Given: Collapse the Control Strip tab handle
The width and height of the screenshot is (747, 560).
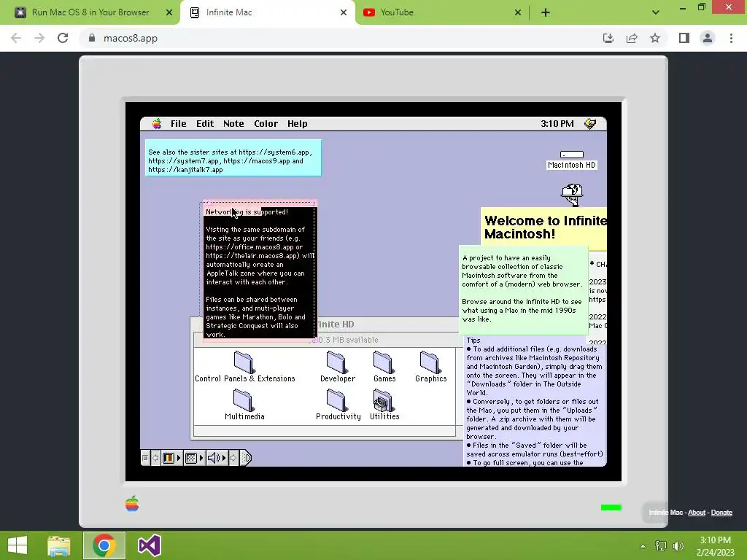Looking at the screenshot, I should point(245,458).
